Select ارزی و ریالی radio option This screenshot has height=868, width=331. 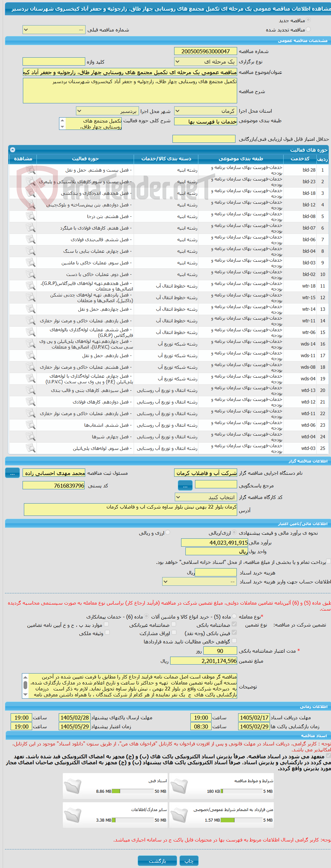tap(168, 533)
